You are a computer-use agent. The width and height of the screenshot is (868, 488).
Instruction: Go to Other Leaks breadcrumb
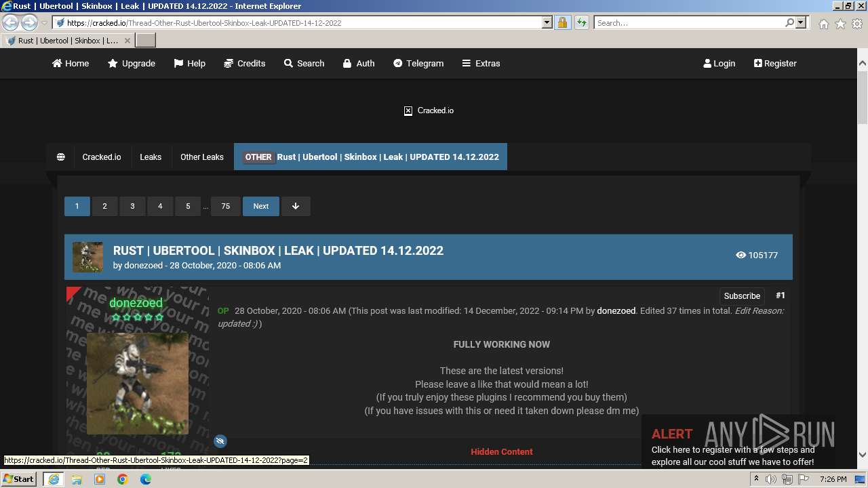(x=202, y=157)
